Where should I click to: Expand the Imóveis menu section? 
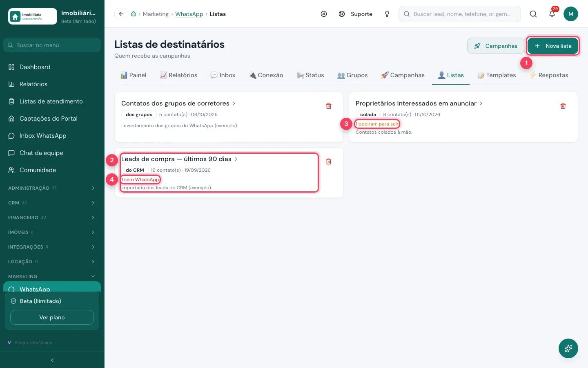tap(52, 232)
